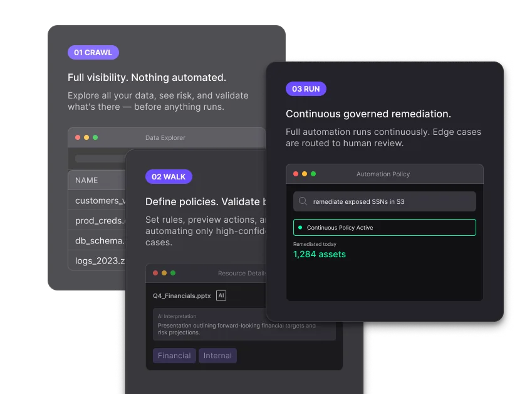Click the yellow minimize dot in Data Explorer window
This screenshot has width=532, height=394.
pyautogui.click(x=86, y=137)
